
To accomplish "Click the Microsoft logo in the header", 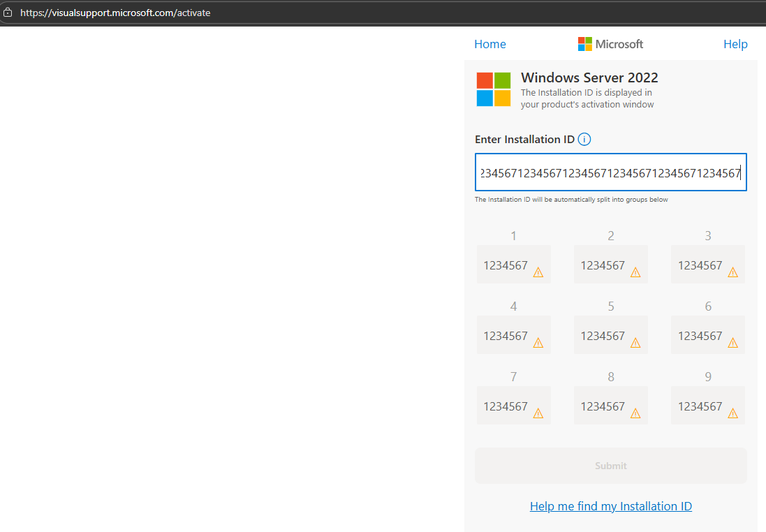I will [x=610, y=44].
